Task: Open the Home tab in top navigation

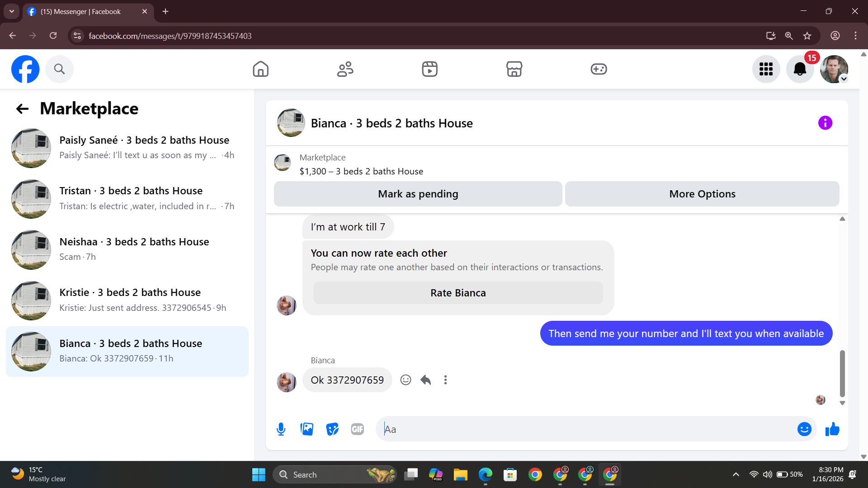Action: click(x=260, y=69)
